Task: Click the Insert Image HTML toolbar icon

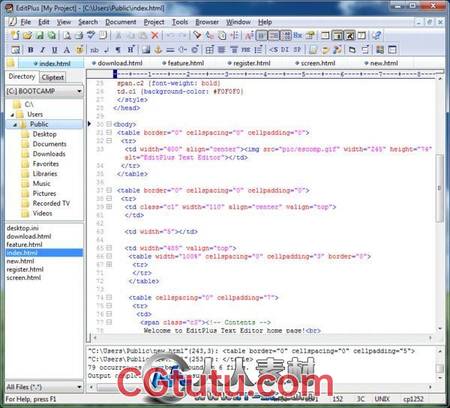Action: click(x=146, y=50)
